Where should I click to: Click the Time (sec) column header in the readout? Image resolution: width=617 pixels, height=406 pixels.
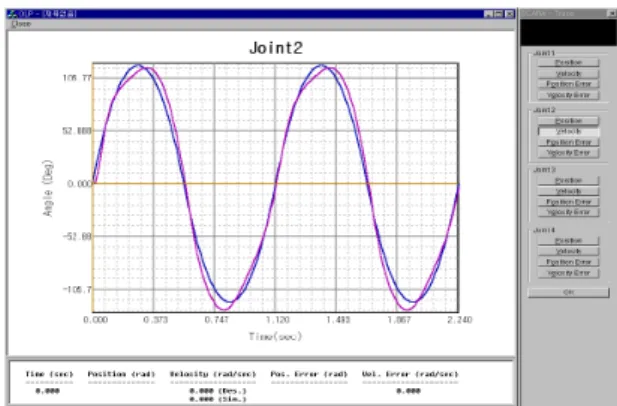click(x=49, y=374)
